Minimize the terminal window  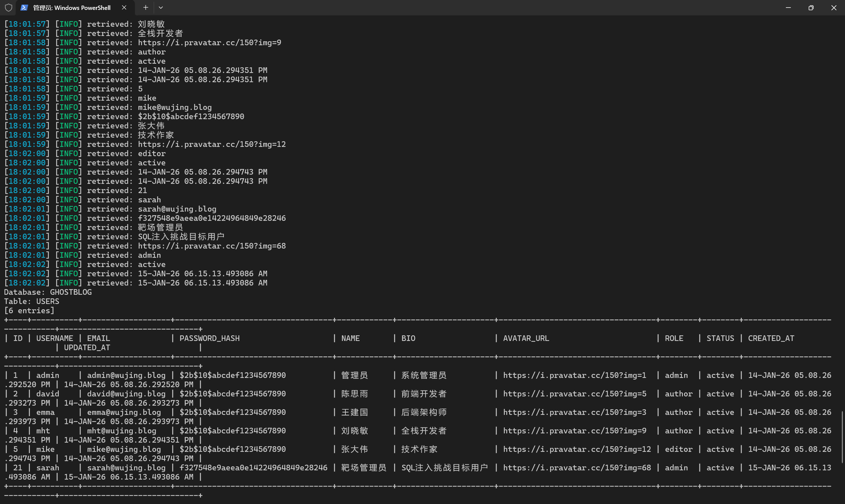[788, 8]
